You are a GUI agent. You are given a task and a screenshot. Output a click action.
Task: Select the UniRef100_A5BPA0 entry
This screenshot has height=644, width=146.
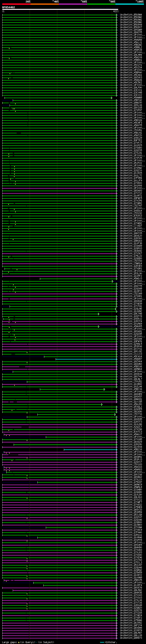pos(131,72)
